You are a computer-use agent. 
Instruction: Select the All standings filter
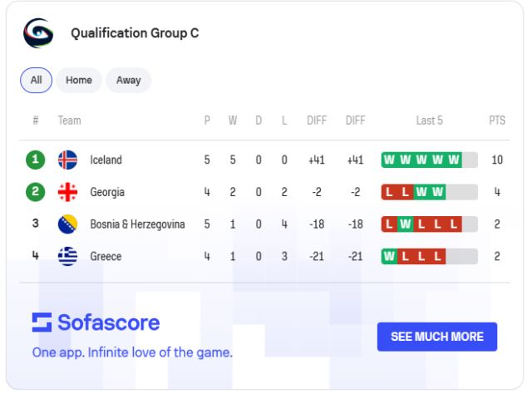click(x=36, y=81)
